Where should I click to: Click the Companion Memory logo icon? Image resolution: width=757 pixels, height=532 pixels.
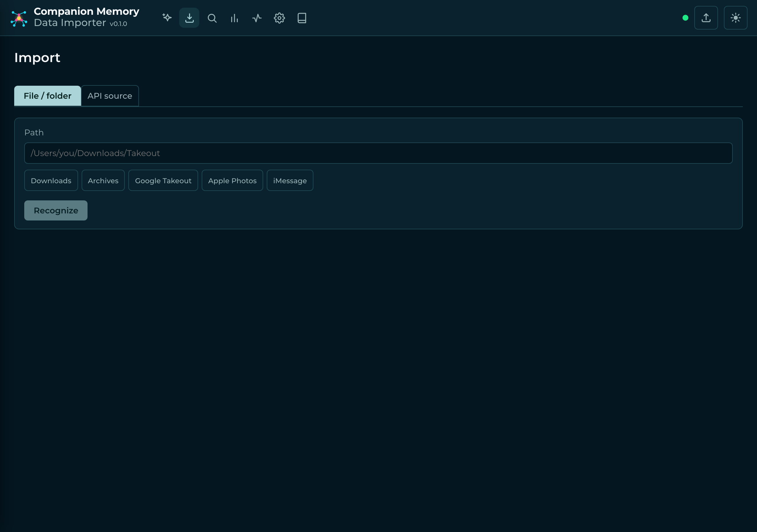pyautogui.click(x=19, y=18)
